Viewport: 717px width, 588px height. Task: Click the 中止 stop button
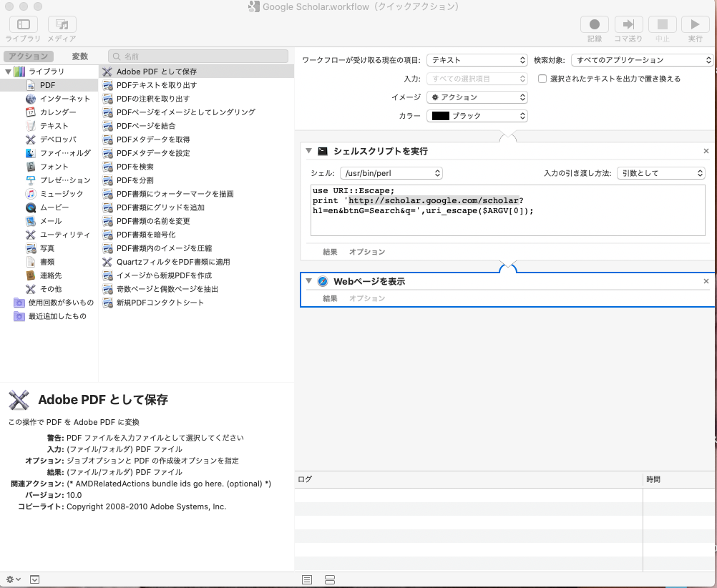[x=662, y=24]
